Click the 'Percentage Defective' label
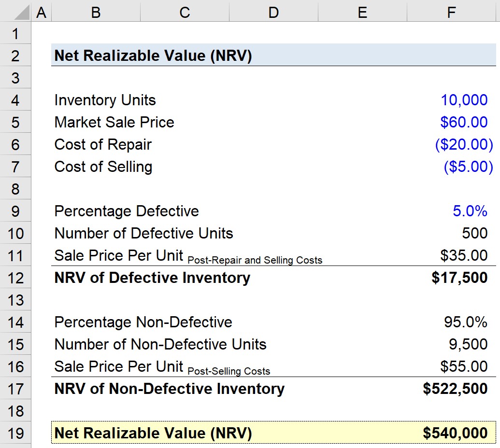 tap(127, 211)
